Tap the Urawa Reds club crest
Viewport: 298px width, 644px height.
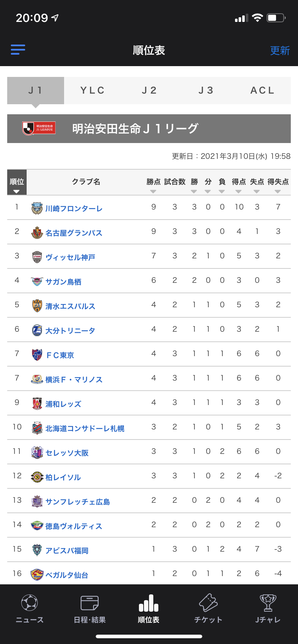[x=37, y=404]
